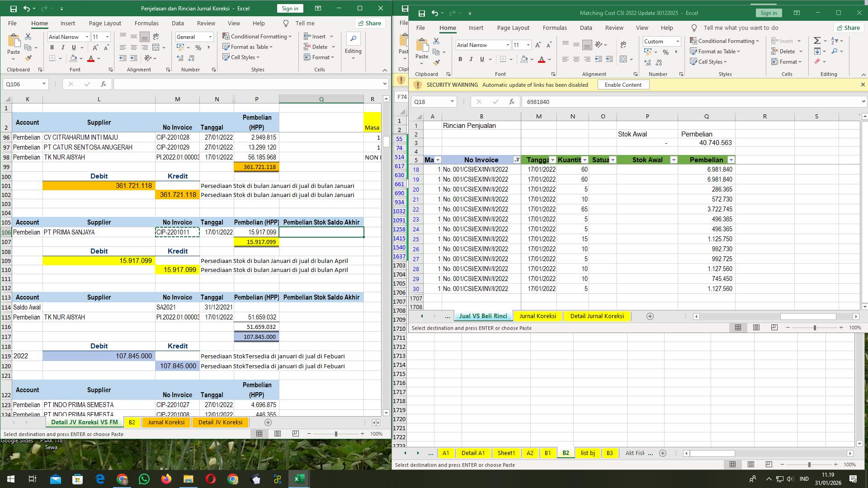Open the font size dropdown showing 11
This screenshot has width=868, height=488.
[x=528, y=45]
